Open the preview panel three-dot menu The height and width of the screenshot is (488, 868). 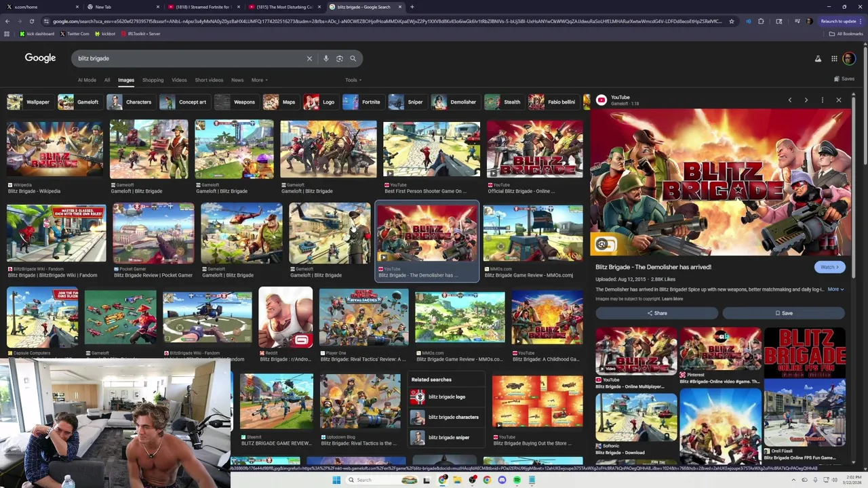click(x=822, y=100)
